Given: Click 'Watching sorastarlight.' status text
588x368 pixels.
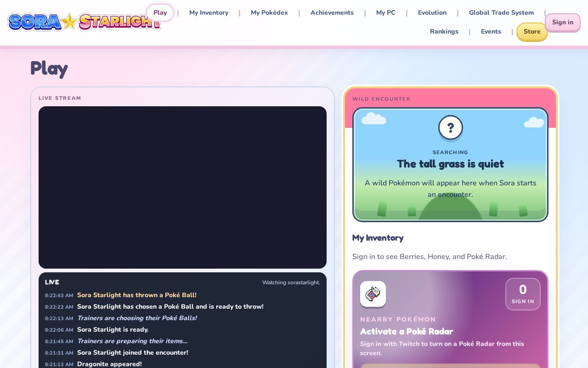Looking at the screenshot, I should pos(291,282).
